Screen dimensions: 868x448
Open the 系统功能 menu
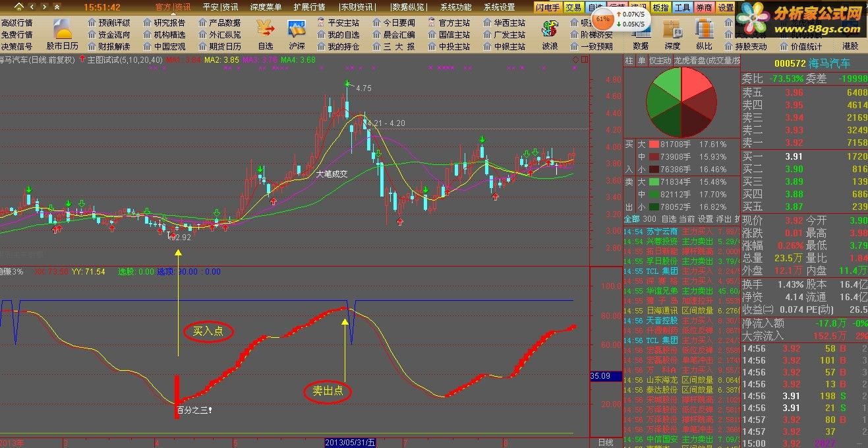[x=455, y=7]
